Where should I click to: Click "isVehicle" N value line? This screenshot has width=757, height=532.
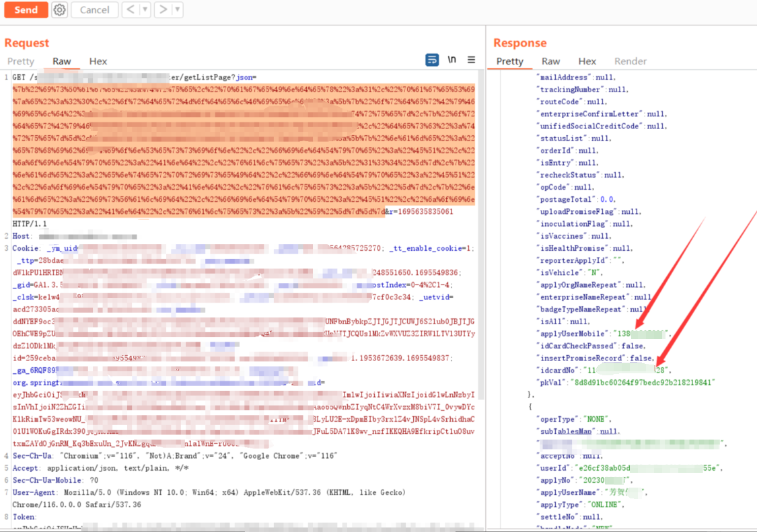click(x=570, y=273)
